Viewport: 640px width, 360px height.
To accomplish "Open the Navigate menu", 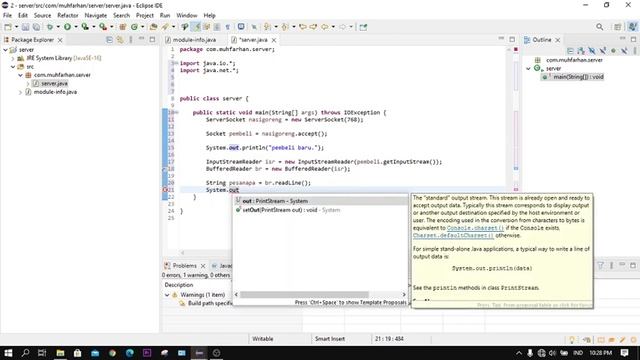I will pos(96,15).
